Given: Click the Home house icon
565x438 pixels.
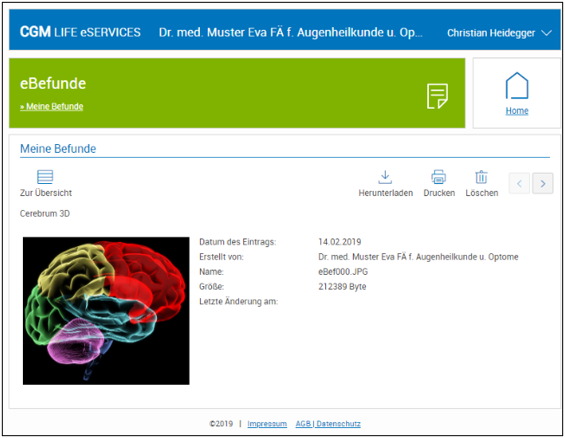Looking at the screenshot, I should (x=517, y=85).
